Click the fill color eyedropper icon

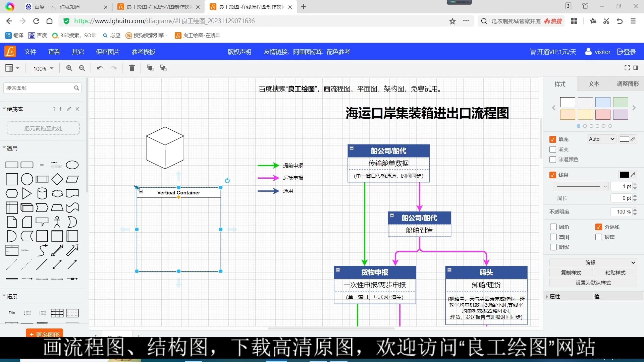pyautogui.click(x=633, y=139)
